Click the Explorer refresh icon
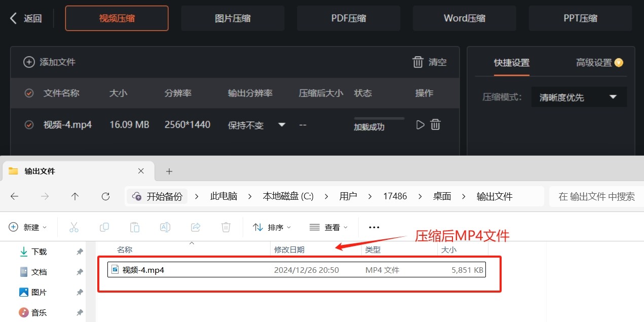644x322 pixels. point(105,196)
